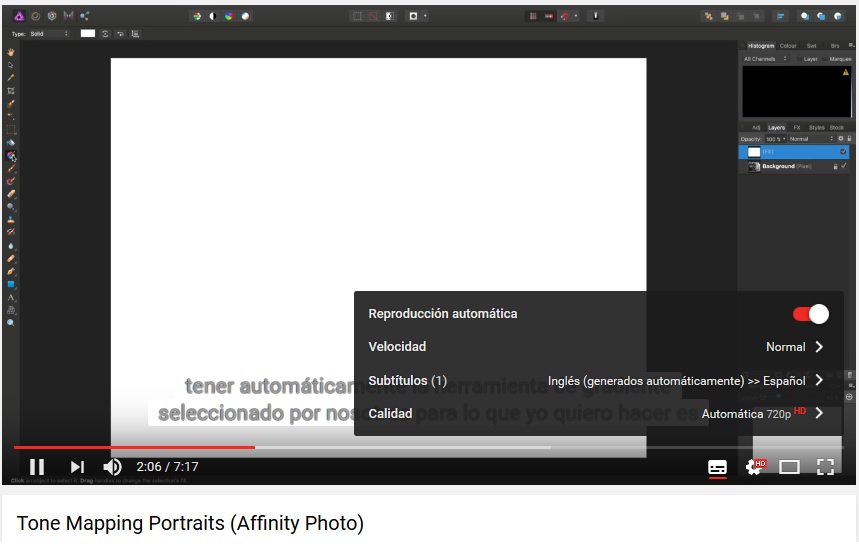This screenshot has height=544, width=859.
Task: Open the Velocidad speed submenu
Action: 599,347
